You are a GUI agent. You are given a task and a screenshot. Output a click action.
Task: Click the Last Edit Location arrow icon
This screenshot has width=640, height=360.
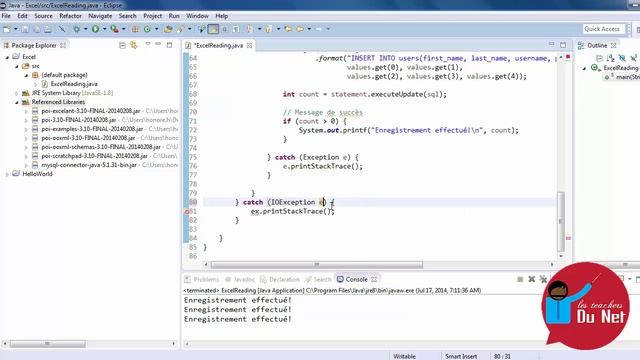(x=289, y=29)
